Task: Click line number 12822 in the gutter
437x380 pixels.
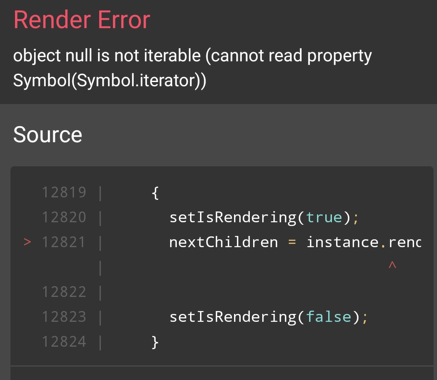Action: [x=64, y=292]
